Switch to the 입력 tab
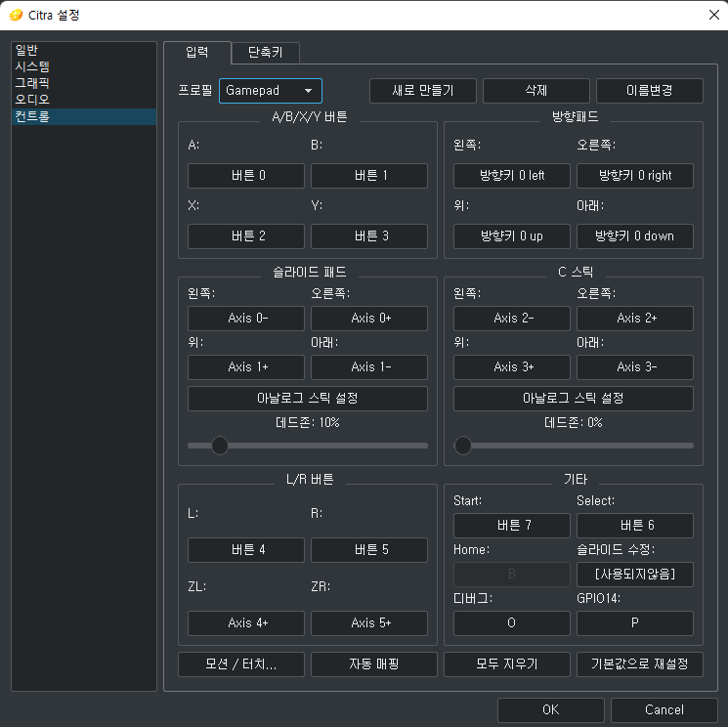 [x=197, y=53]
